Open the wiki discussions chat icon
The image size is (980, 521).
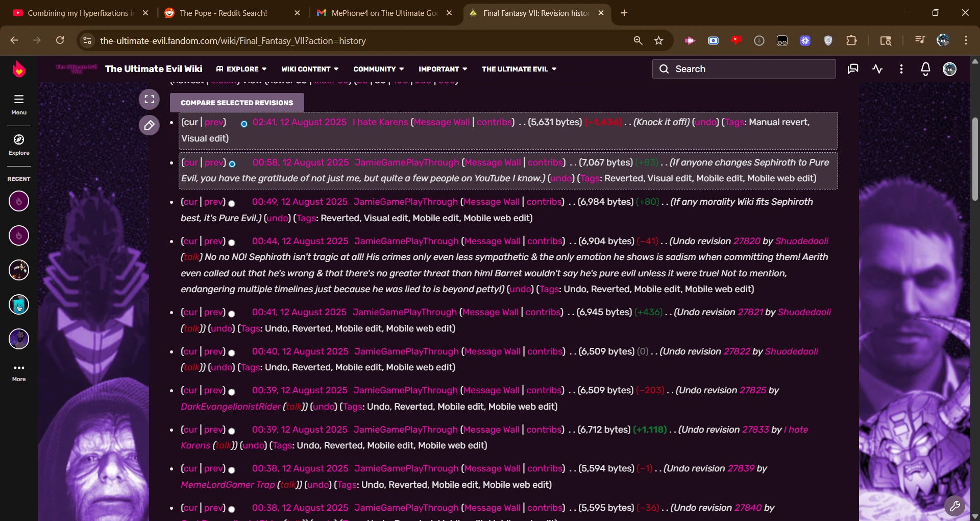(x=852, y=69)
